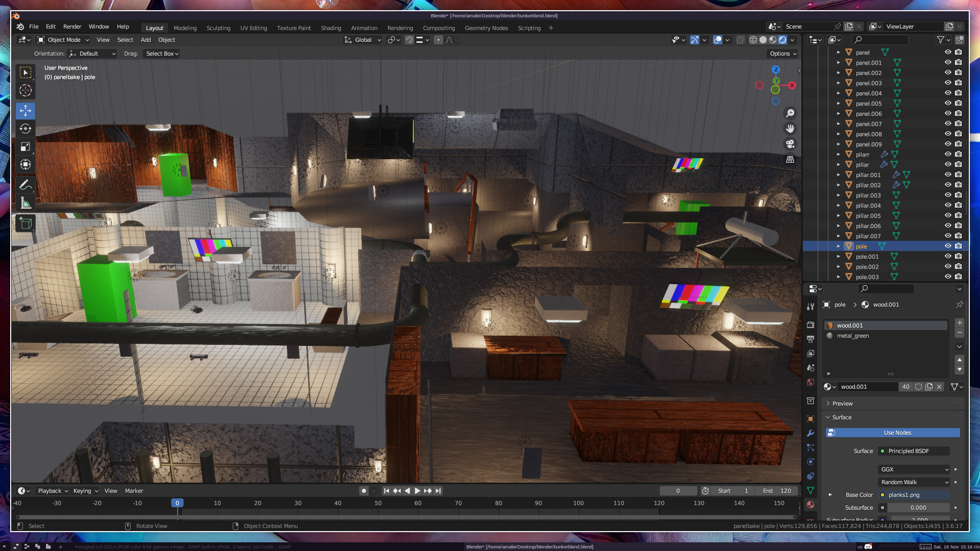
Task: Open the Object Mode dropdown
Action: pyautogui.click(x=63, y=40)
